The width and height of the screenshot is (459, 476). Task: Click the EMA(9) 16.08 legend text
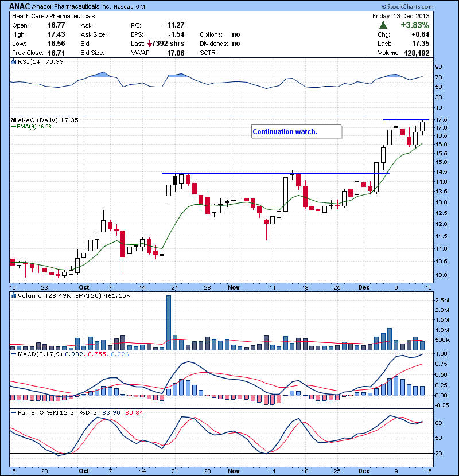click(x=34, y=127)
